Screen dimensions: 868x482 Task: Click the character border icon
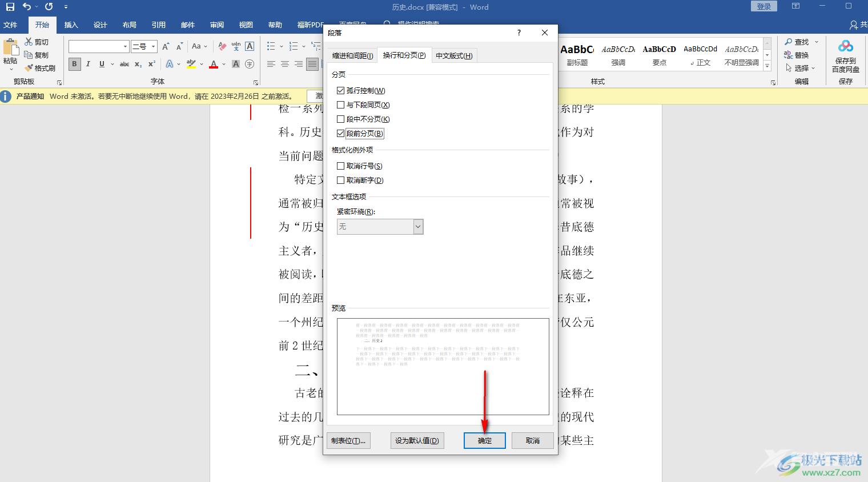click(x=250, y=46)
